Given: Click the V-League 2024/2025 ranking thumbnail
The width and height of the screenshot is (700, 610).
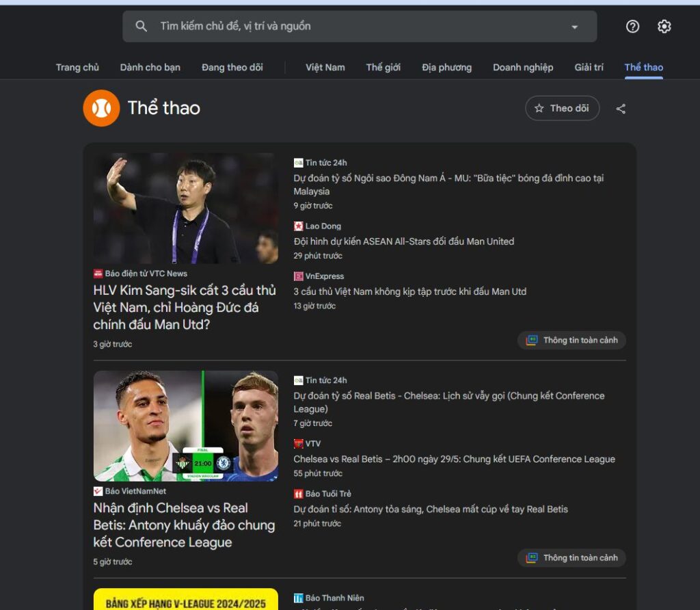Looking at the screenshot, I should coord(186,599).
